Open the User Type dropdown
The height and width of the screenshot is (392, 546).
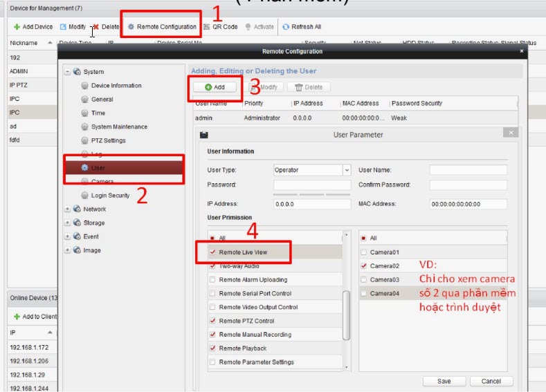pos(347,170)
